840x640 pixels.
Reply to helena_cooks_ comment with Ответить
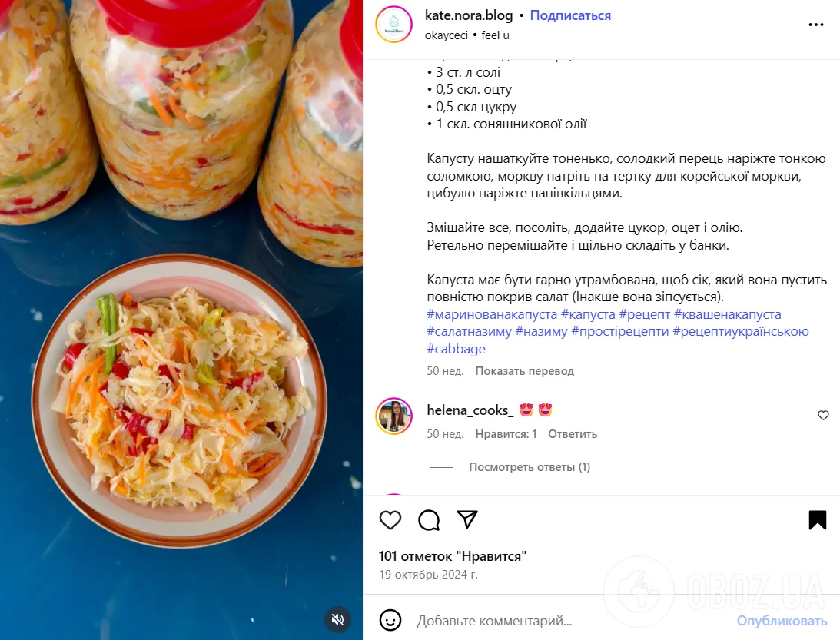point(572,434)
